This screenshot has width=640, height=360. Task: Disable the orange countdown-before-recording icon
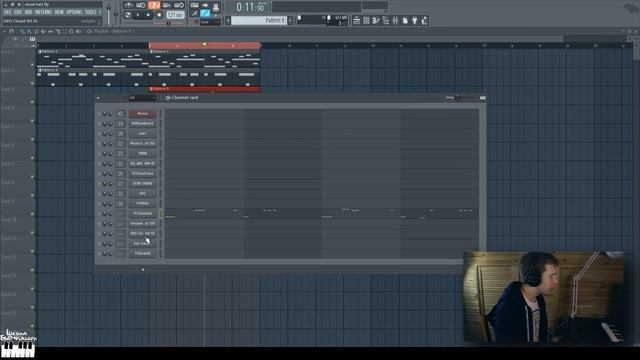154,5
